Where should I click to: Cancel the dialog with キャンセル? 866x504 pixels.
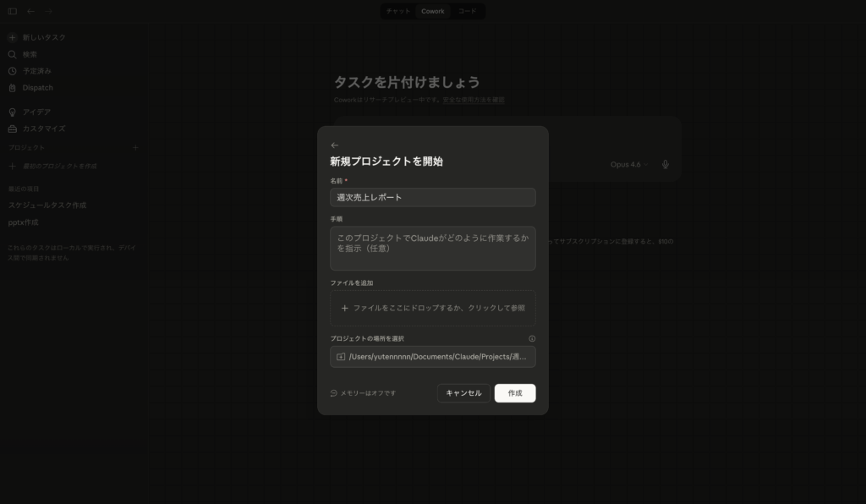[463, 392]
